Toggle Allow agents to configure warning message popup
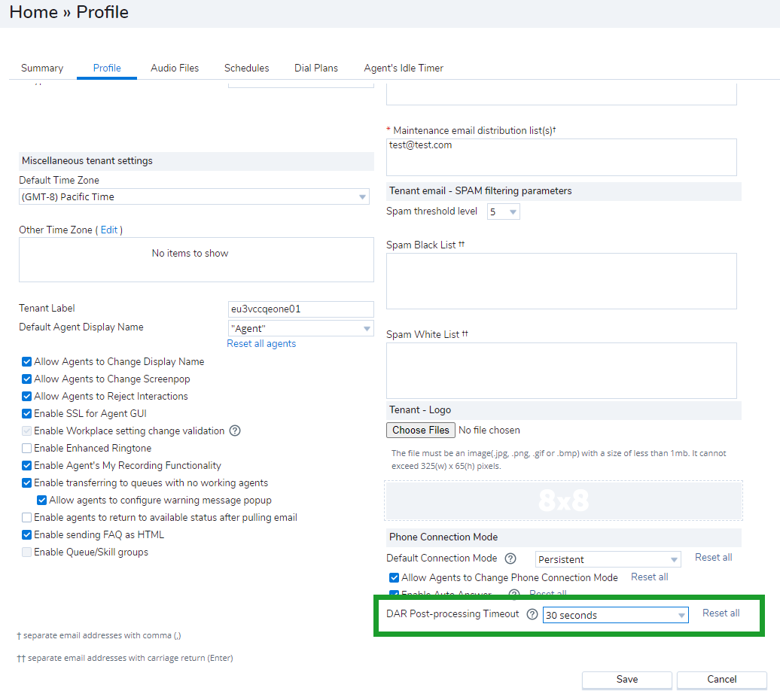780x700 pixels. (x=42, y=500)
